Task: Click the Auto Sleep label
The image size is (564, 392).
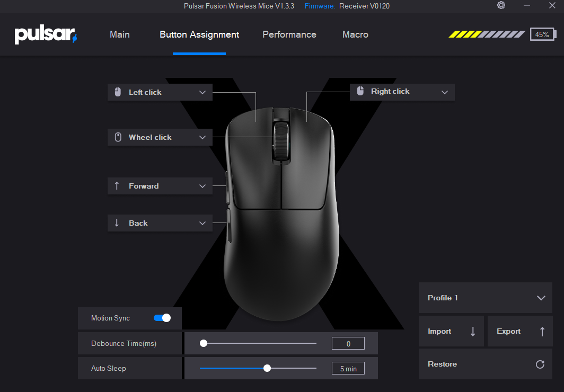Action: pos(108,368)
